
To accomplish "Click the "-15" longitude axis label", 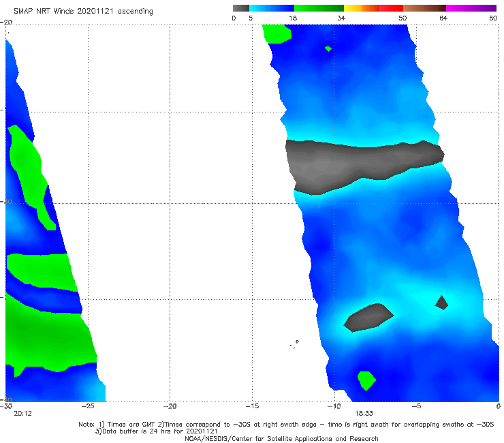I will (252, 406).
